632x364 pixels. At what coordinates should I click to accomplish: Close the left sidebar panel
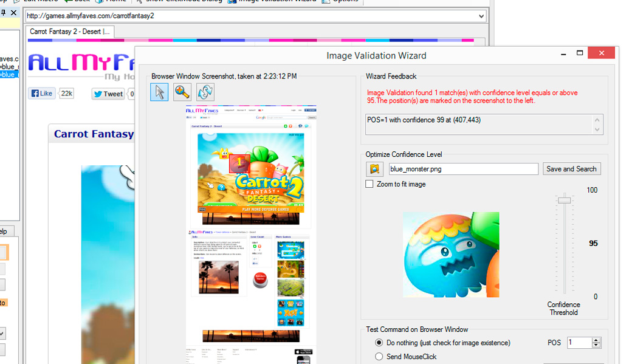[14, 13]
